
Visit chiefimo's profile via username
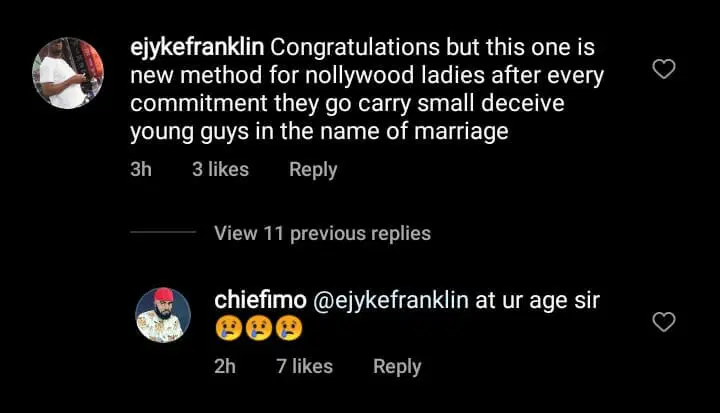tap(253, 300)
